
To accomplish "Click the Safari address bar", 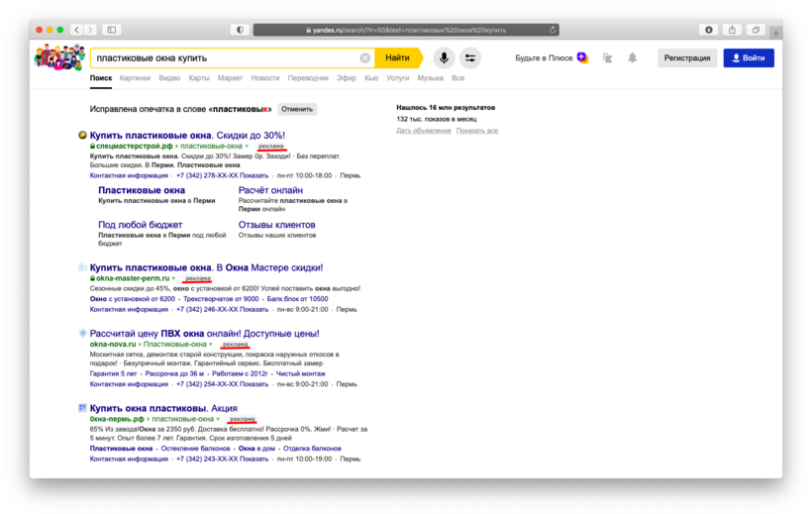I will (406, 30).
